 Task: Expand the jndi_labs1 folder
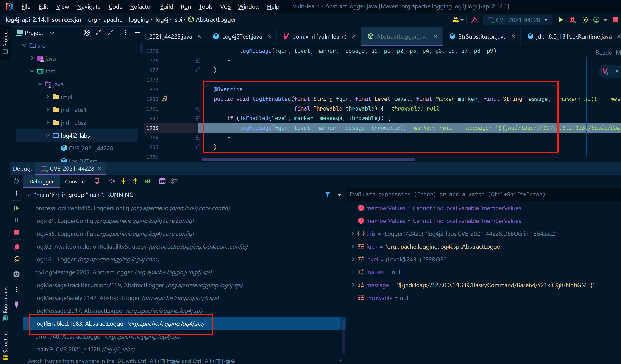tap(48, 110)
